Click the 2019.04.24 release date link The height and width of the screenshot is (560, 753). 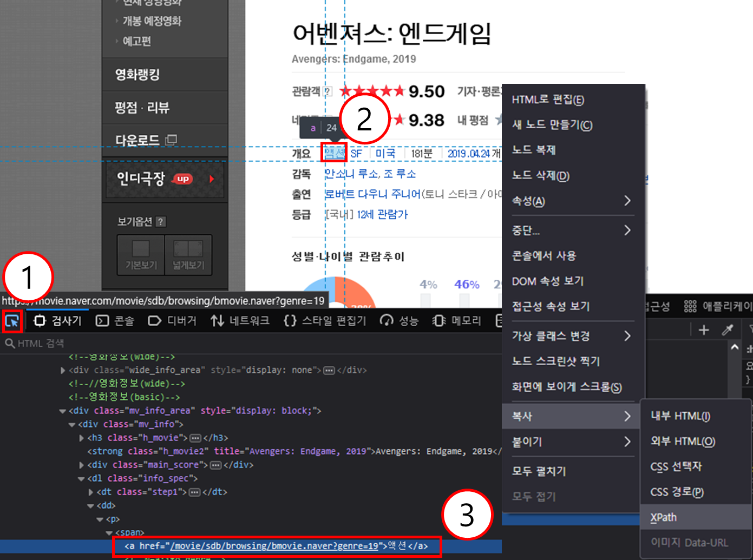pos(468,154)
